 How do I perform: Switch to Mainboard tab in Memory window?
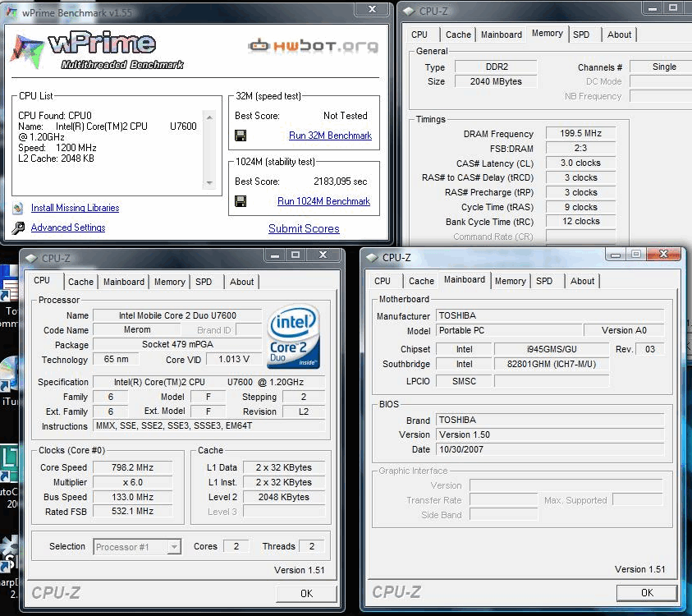(502, 34)
